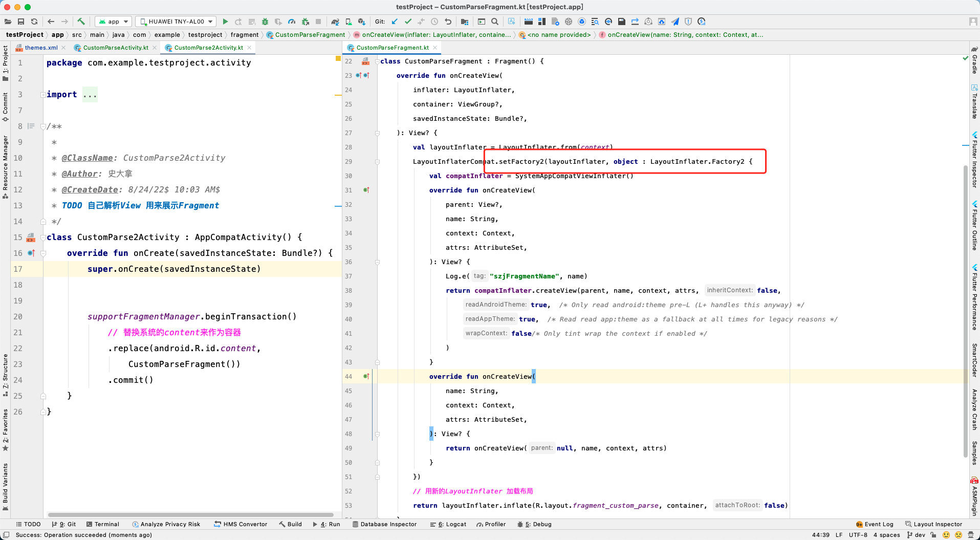The image size is (980, 540).
Task: Toggle tool window bars at bottom-left corner
Action: point(6,535)
